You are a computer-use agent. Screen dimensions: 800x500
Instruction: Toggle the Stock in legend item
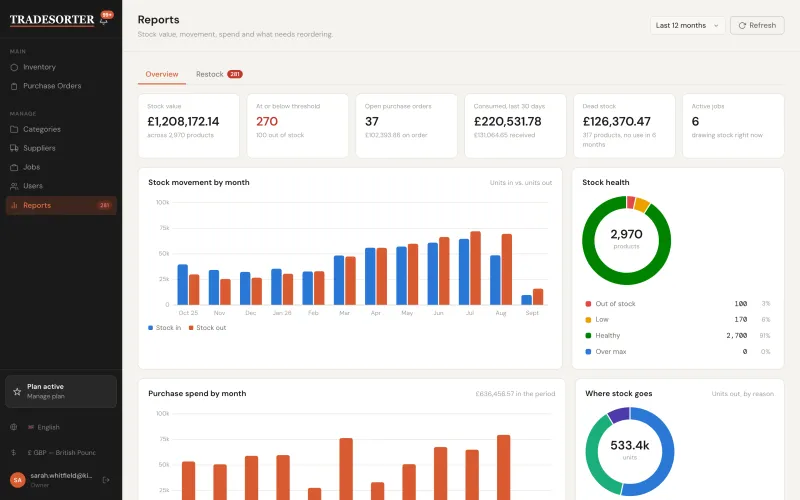coord(164,328)
